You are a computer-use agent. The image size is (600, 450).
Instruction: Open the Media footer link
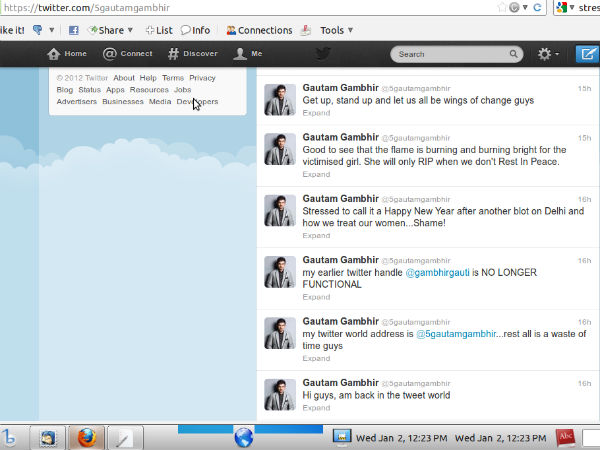(x=160, y=102)
